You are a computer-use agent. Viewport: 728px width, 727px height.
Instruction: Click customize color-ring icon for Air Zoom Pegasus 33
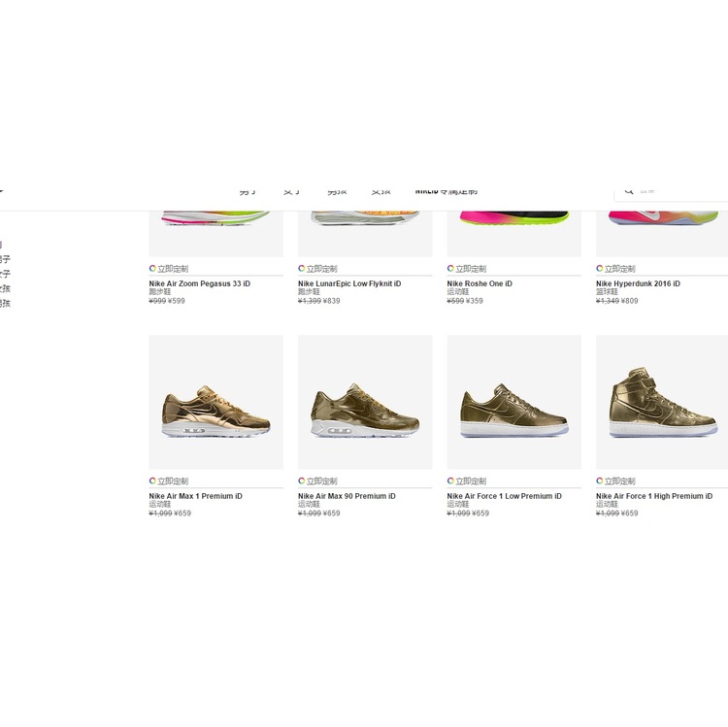[x=152, y=268]
